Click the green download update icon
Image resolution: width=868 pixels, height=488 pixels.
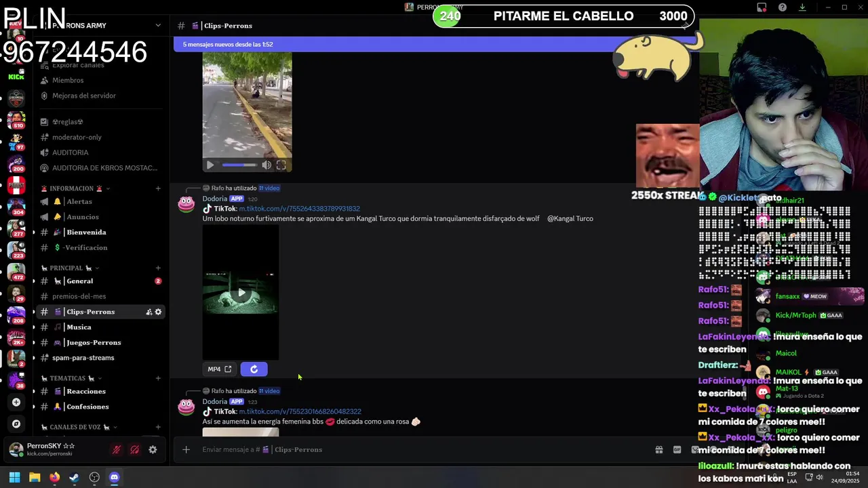tap(802, 7)
